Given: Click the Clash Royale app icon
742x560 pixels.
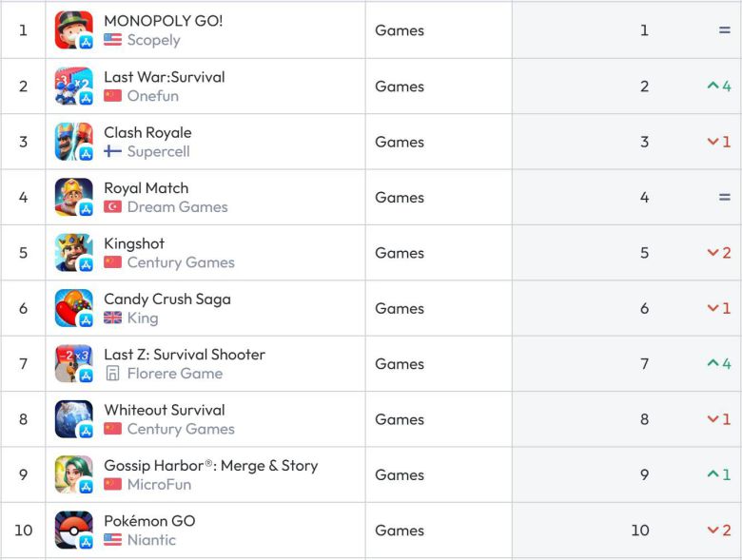Looking at the screenshot, I should pos(73,142).
